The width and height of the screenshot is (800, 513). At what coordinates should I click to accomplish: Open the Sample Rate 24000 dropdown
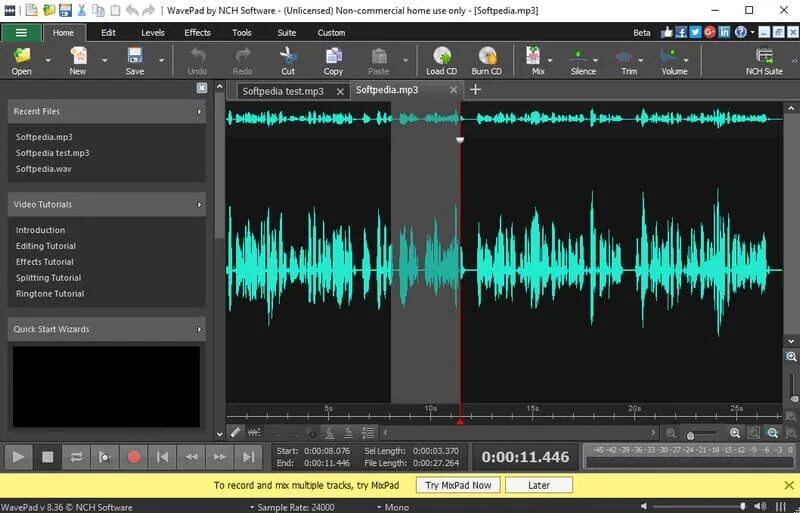292,507
